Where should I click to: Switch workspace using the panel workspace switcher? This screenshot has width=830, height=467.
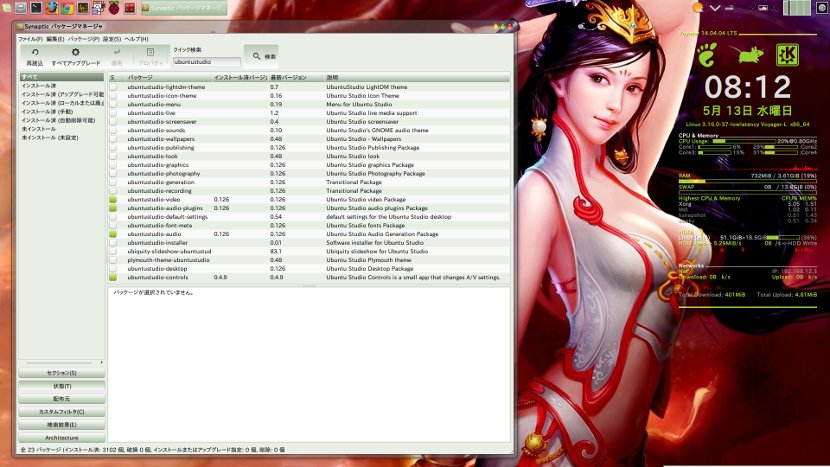(x=797, y=8)
